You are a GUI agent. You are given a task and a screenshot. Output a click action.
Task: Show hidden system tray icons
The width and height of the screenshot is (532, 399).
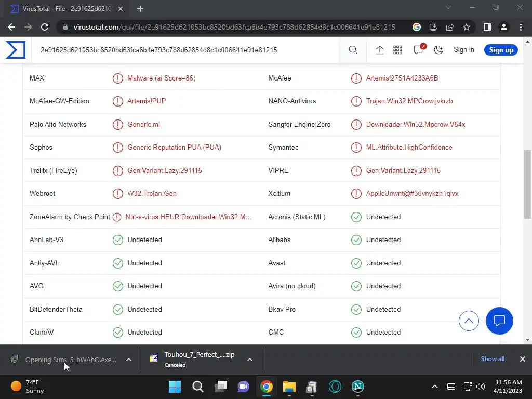(x=435, y=387)
